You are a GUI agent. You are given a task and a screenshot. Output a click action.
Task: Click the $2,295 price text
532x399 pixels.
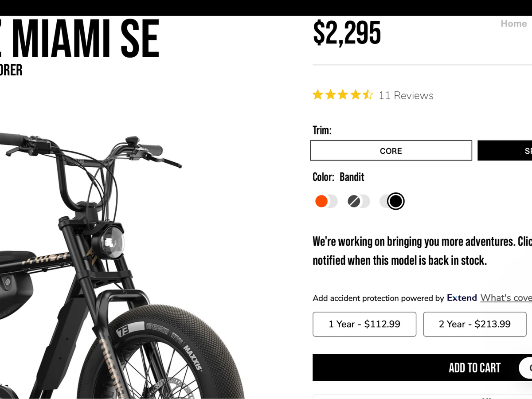[x=347, y=33]
